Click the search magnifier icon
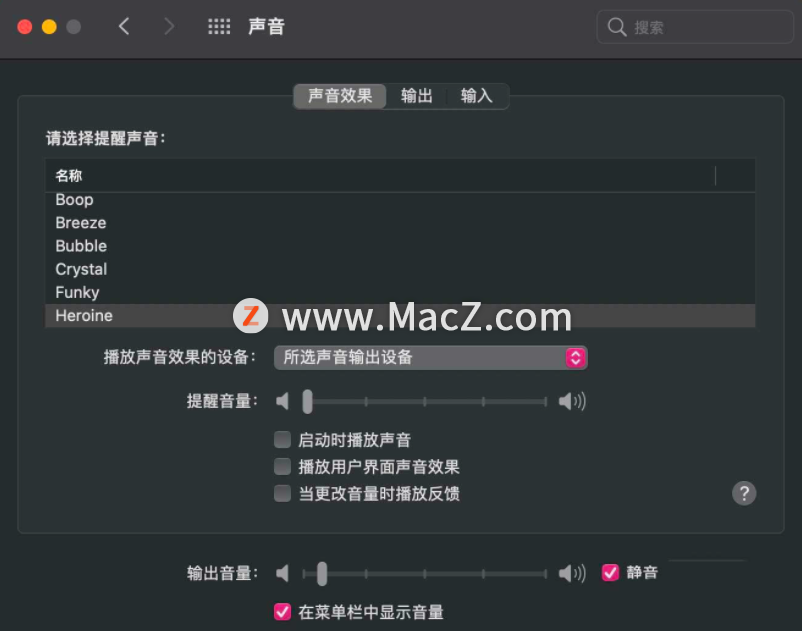The image size is (802, 631). click(x=617, y=27)
